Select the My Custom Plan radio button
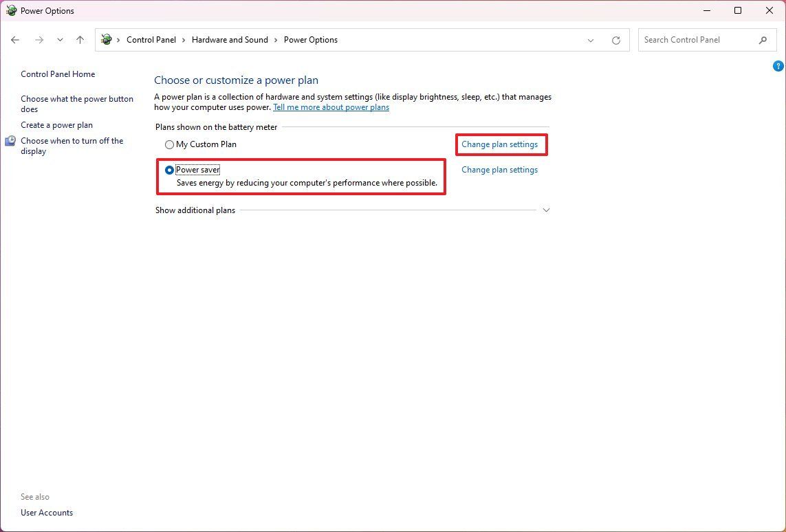The width and height of the screenshot is (786, 532). pos(169,144)
